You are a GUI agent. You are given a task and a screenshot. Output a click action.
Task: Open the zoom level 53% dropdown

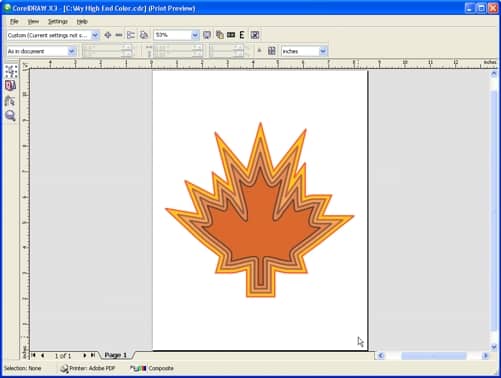point(195,35)
